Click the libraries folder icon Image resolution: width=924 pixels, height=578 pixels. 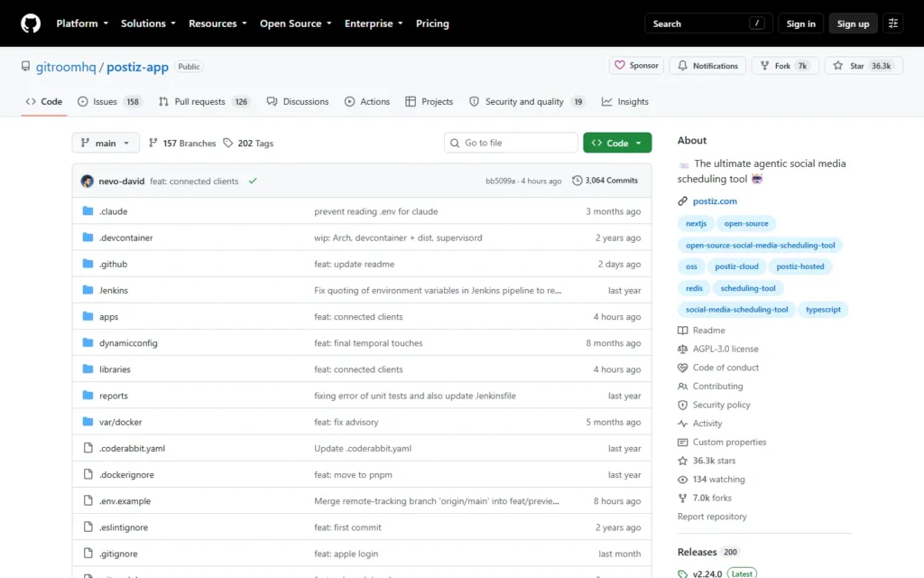88,369
